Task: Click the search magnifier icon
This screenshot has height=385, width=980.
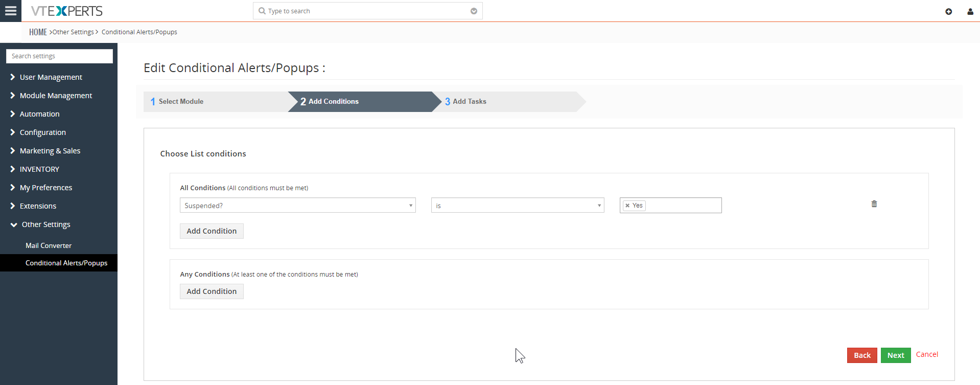Action: (262, 11)
